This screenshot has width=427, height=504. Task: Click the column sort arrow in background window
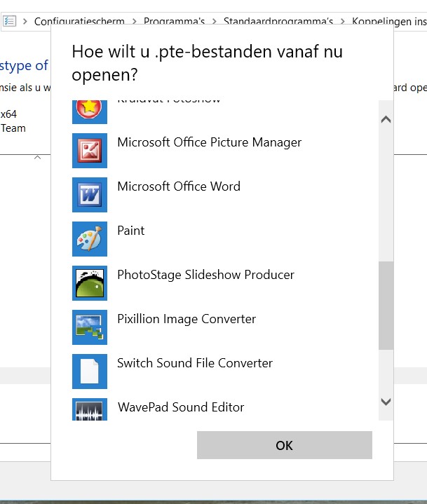(x=38, y=157)
